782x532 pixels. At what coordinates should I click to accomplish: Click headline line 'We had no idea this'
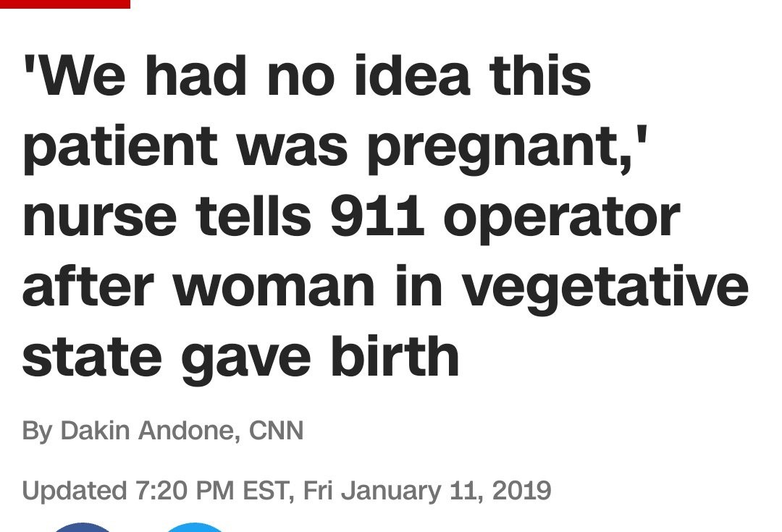[307, 76]
